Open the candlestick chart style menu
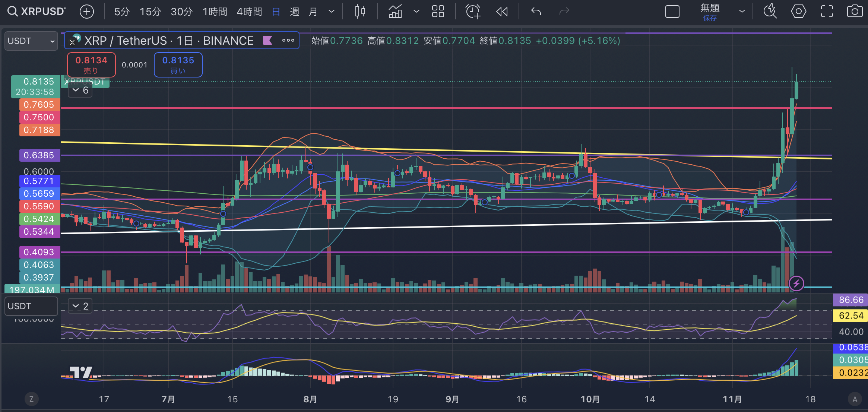868x412 pixels. [360, 12]
